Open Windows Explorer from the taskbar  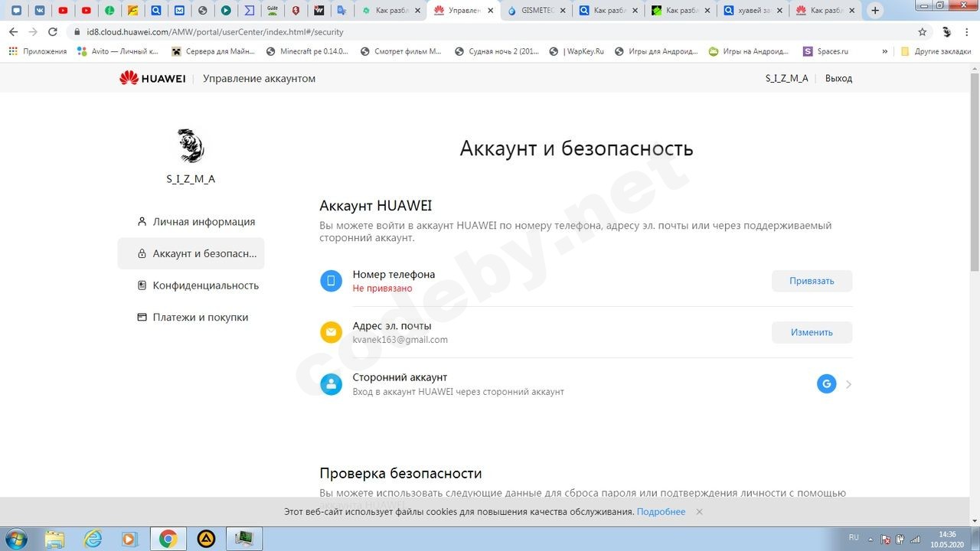click(54, 539)
